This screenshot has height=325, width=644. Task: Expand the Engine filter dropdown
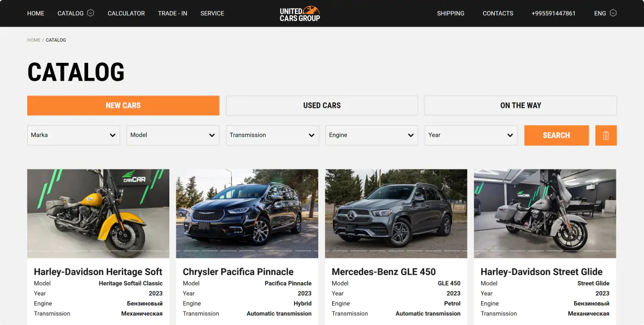coord(371,135)
